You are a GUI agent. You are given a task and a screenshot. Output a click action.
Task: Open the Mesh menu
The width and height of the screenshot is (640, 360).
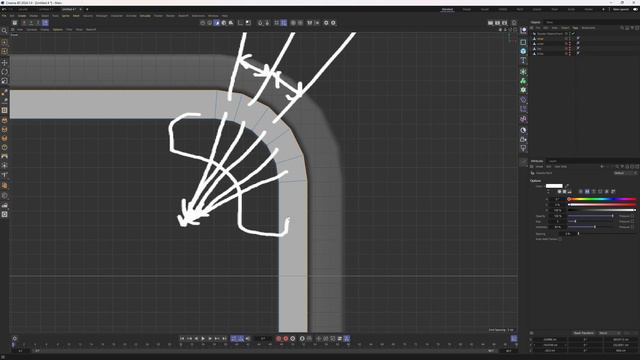tap(76, 16)
